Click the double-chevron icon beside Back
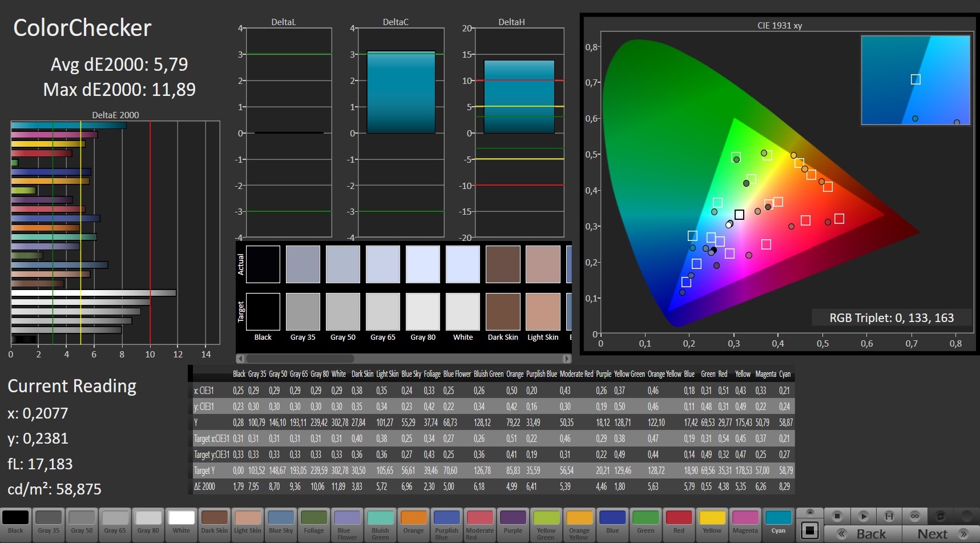This screenshot has height=543, width=980. point(842,534)
